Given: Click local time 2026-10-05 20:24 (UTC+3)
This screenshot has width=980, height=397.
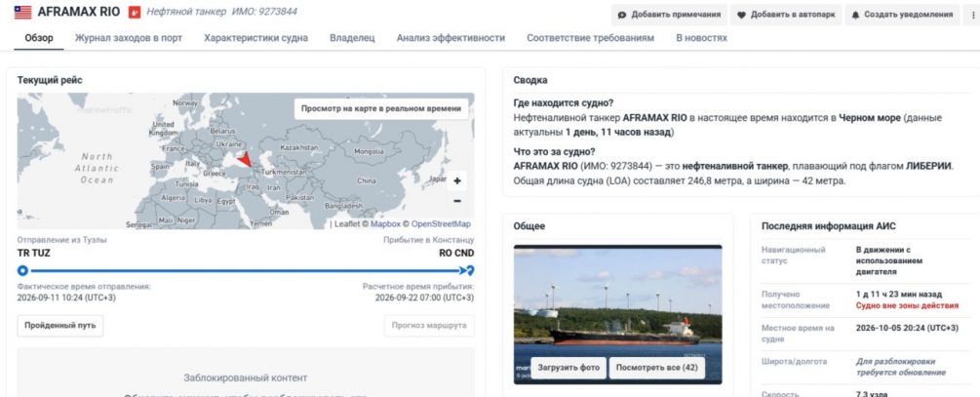Looking at the screenshot, I should coord(907,328).
